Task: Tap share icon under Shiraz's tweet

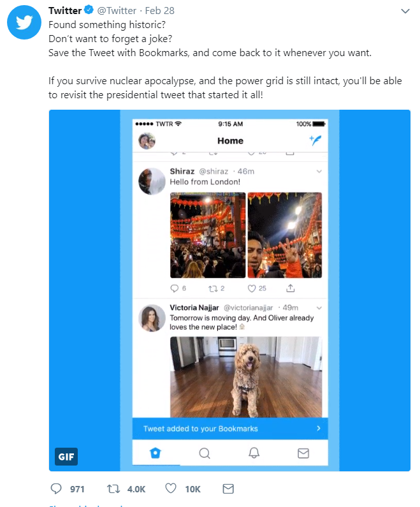Action: pos(291,288)
